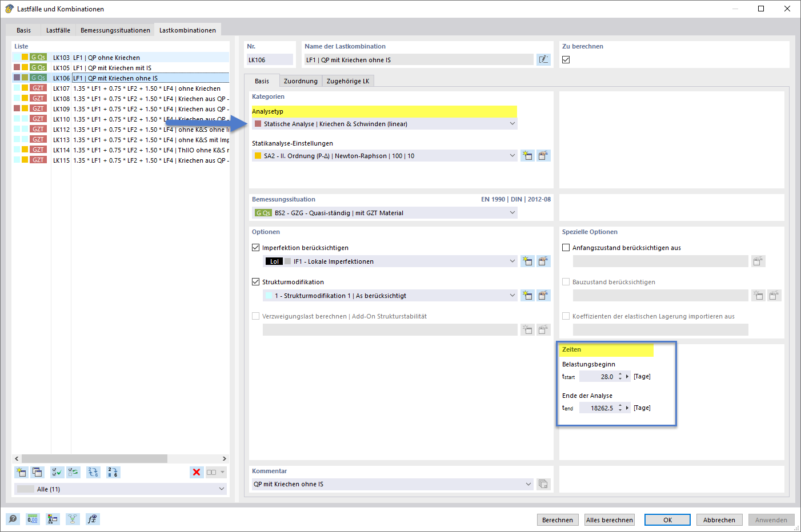Click the Nr. field showing LK106
The image size is (801, 532).
(270, 59)
